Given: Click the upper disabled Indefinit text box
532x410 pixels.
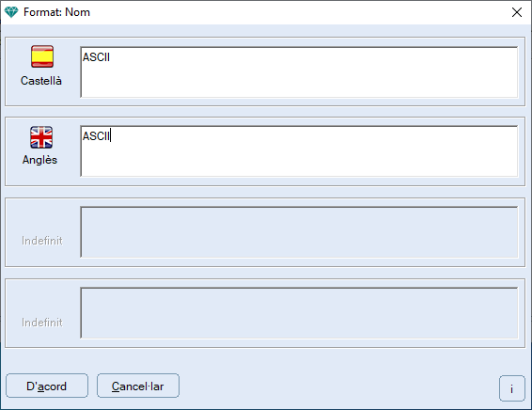Looking at the screenshot, I should [x=299, y=232].
